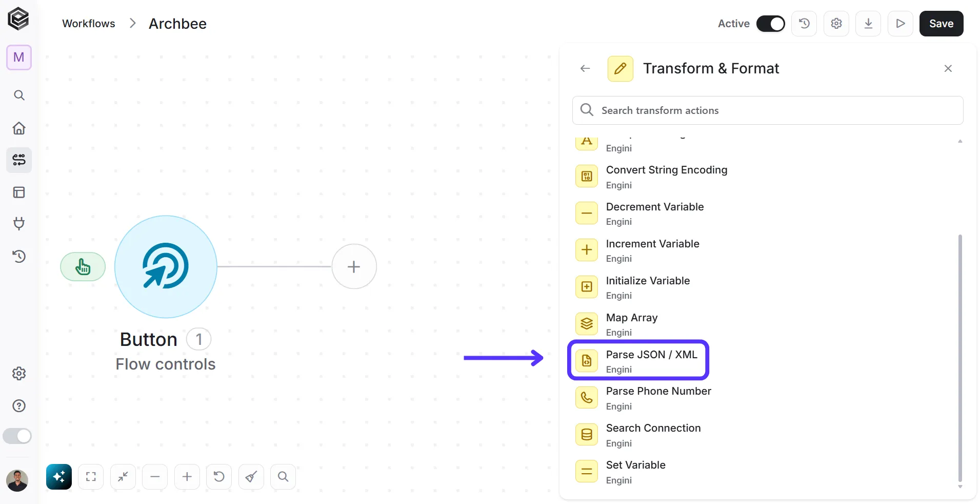The width and height of the screenshot is (980, 504).
Task: Focus the Search transform actions field
Action: pyautogui.click(x=768, y=110)
